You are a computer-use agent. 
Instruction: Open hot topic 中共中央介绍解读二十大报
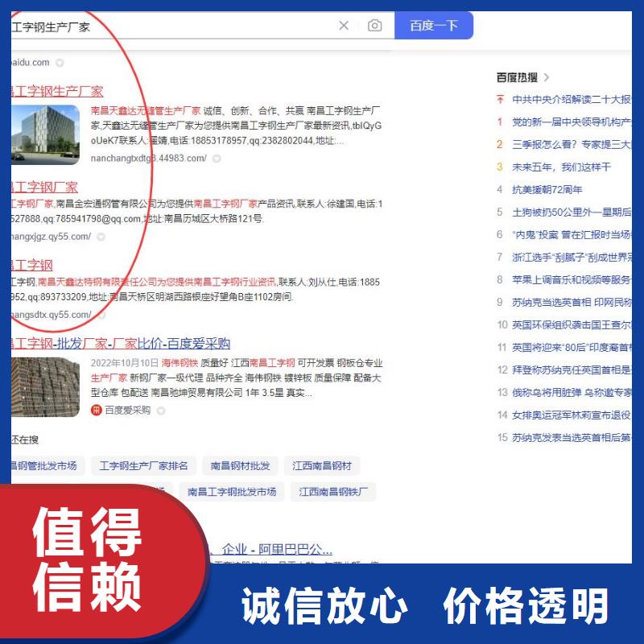coord(572,99)
